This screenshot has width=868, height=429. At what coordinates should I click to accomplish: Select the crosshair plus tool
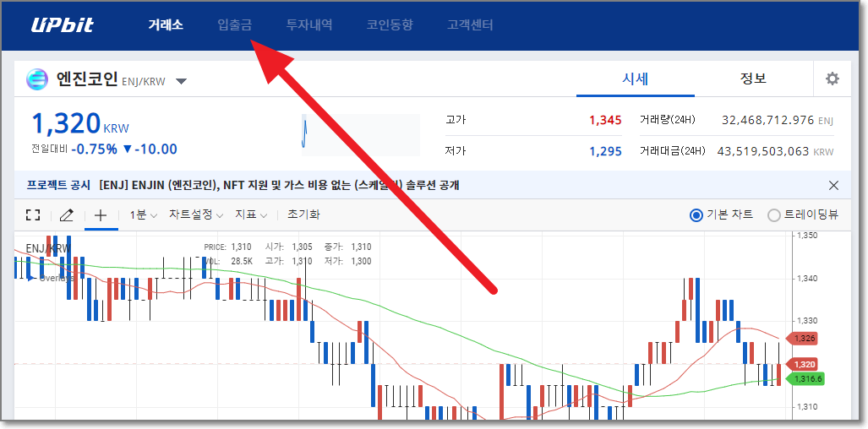[101, 215]
